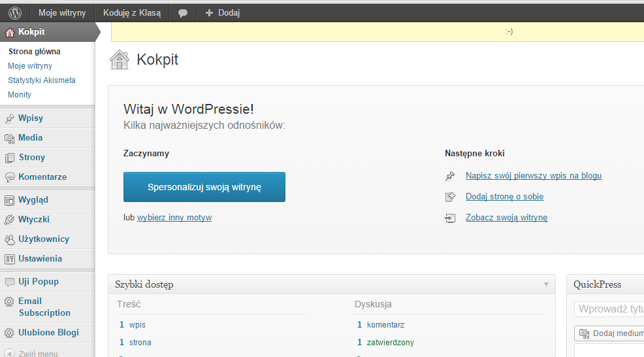Click the Wygląd appearance icon
Viewport: 644px width, 357px height.
[x=9, y=200]
